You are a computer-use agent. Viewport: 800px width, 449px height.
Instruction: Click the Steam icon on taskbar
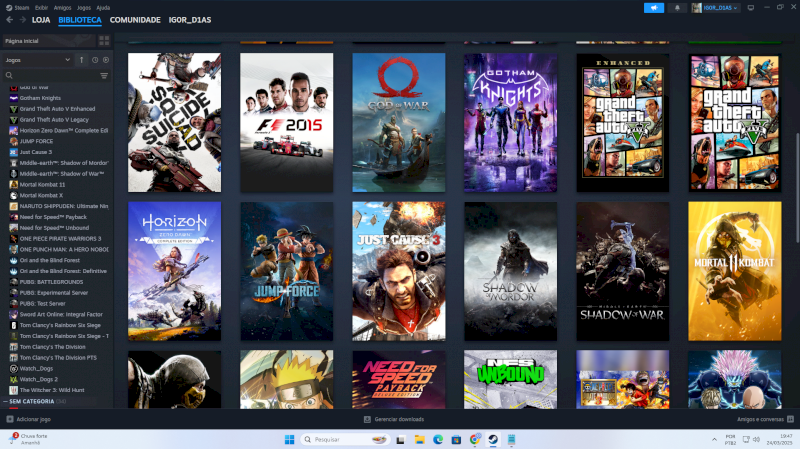point(493,439)
